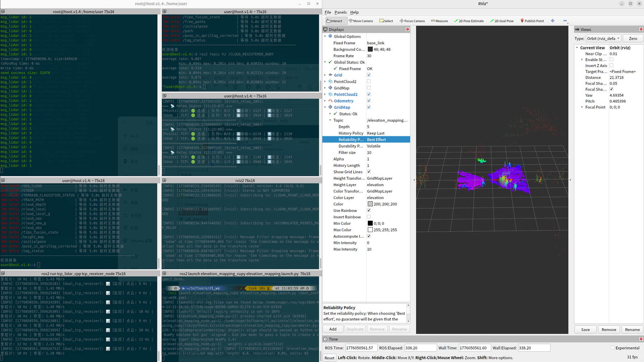
Task: Uncheck the Grid display checkbox
Action: coord(369,75)
